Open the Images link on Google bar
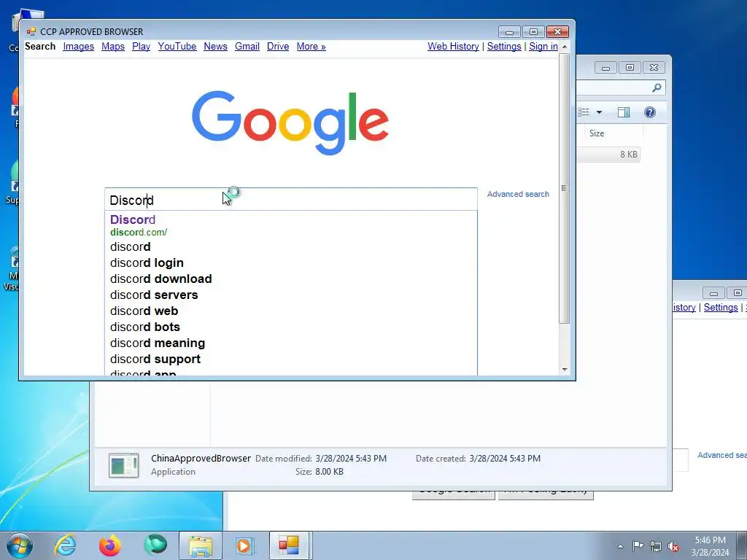The image size is (747, 560). (x=79, y=46)
